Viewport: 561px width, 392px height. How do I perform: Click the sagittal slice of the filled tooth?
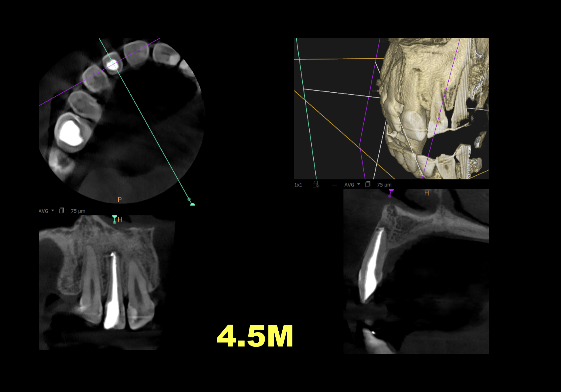pos(416,271)
